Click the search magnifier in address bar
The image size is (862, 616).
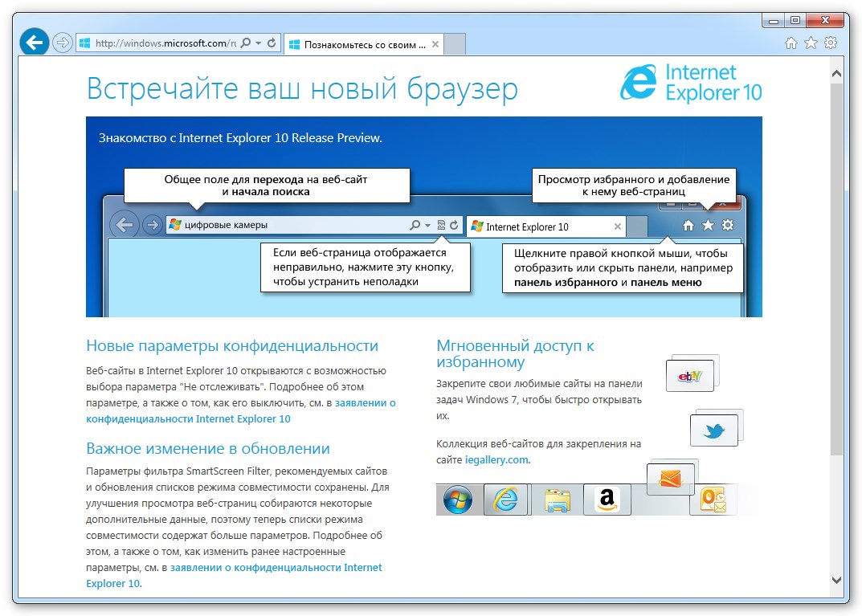tap(246, 43)
